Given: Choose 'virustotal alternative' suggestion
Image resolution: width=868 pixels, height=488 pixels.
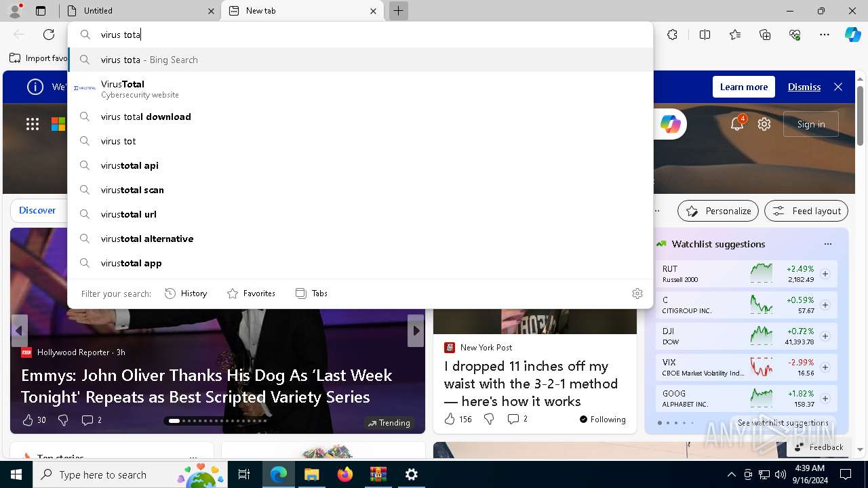Looking at the screenshot, I should [360, 239].
